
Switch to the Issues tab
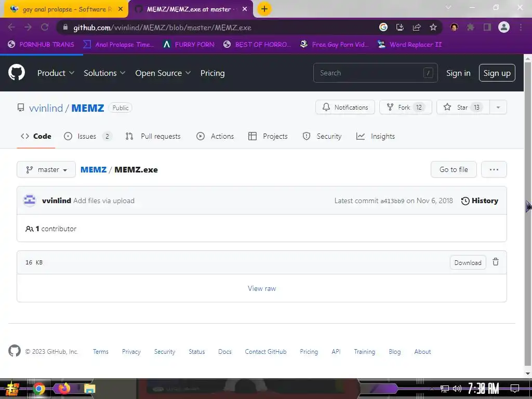click(x=88, y=136)
